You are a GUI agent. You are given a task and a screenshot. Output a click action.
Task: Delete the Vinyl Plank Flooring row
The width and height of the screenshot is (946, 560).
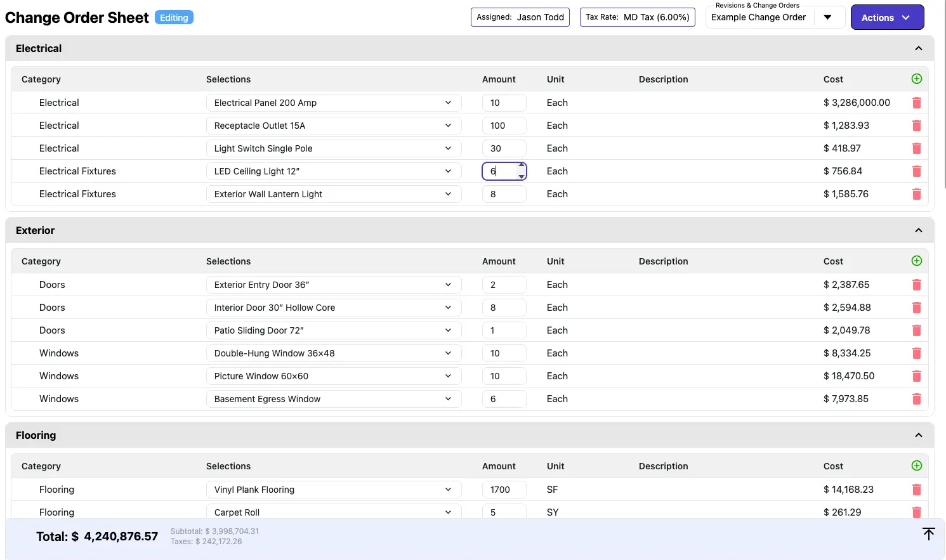click(916, 490)
